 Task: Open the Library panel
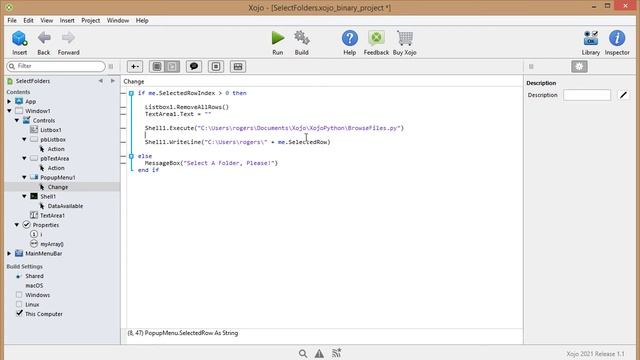click(591, 38)
